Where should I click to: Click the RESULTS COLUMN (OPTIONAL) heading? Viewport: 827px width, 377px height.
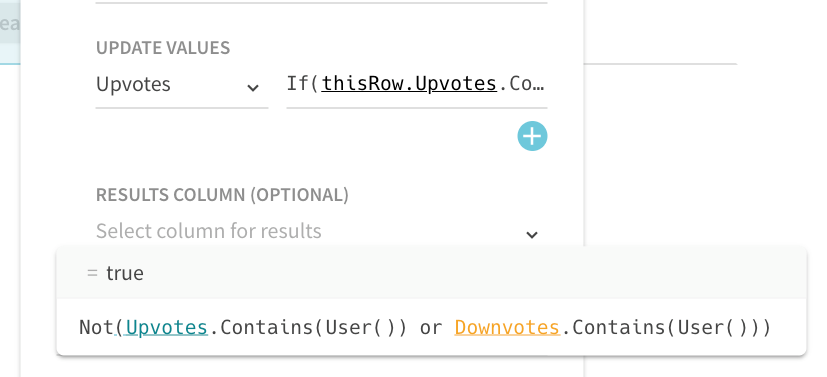point(222,195)
